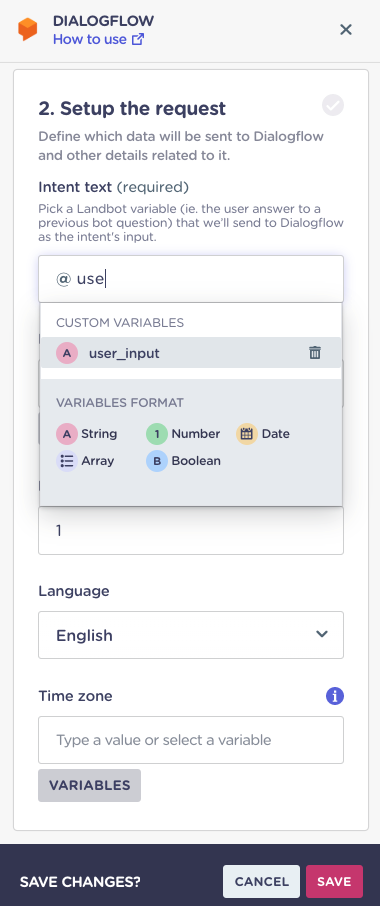Viewport: 380px width, 906px height.
Task: Open the How to use link
Action: coord(98,39)
